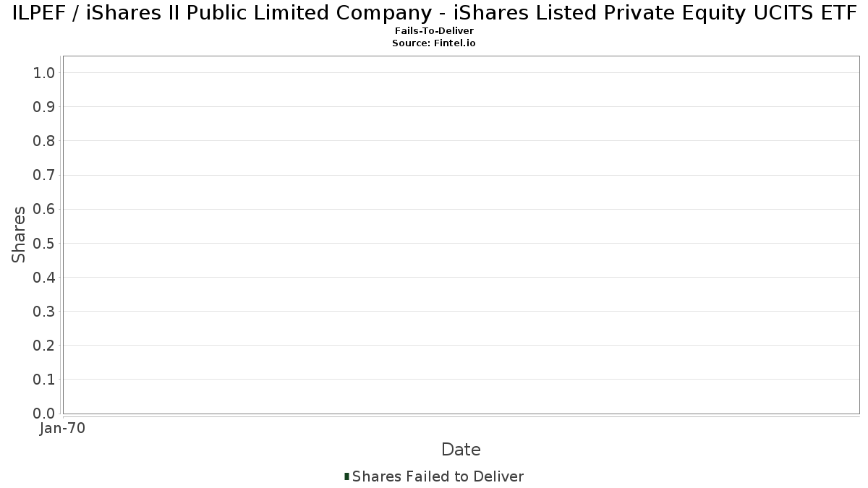This screenshot has width=868, height=488.
Task: Select the Date x-axis title
Action: point(461,450)
